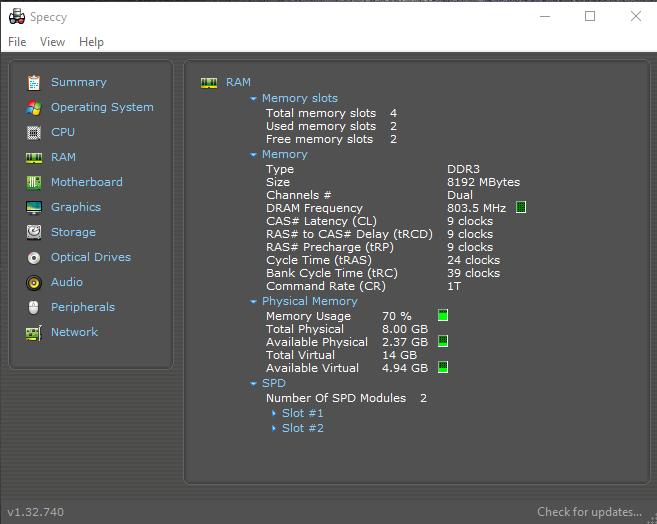657x524 pixels.
Task: Select the 70 % memory usage value
Action: 397,316
